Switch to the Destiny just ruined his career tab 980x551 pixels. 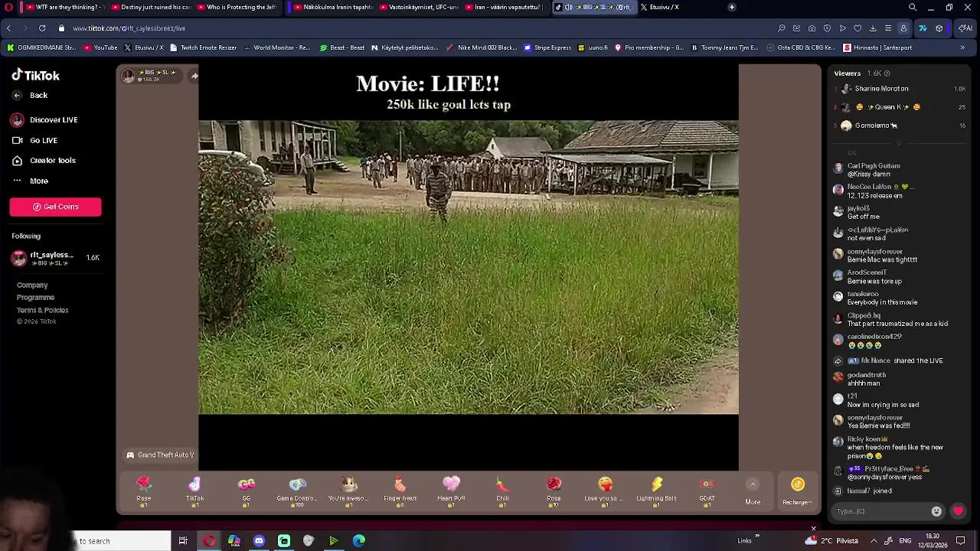click(x=152, y=7)
